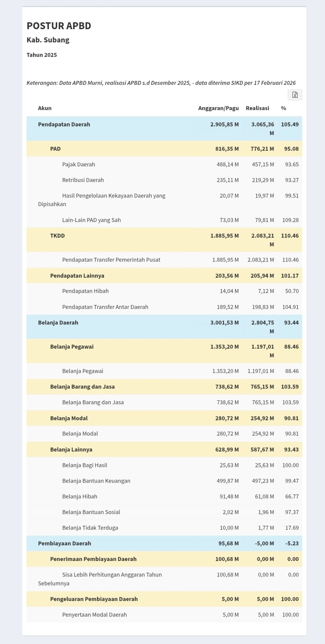
Task: Click the Penerimaan Pembiayaan Daerah row
Action: 93,559
